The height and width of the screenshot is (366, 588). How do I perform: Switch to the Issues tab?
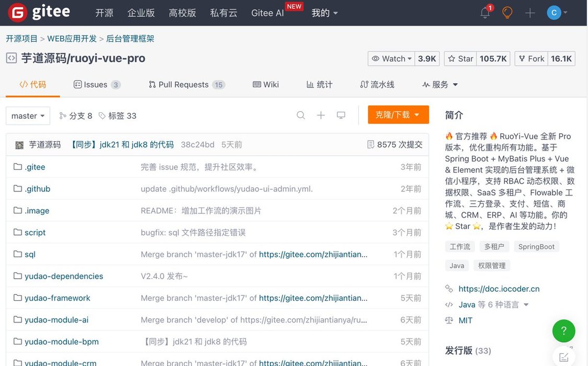(x=97, y=85)
